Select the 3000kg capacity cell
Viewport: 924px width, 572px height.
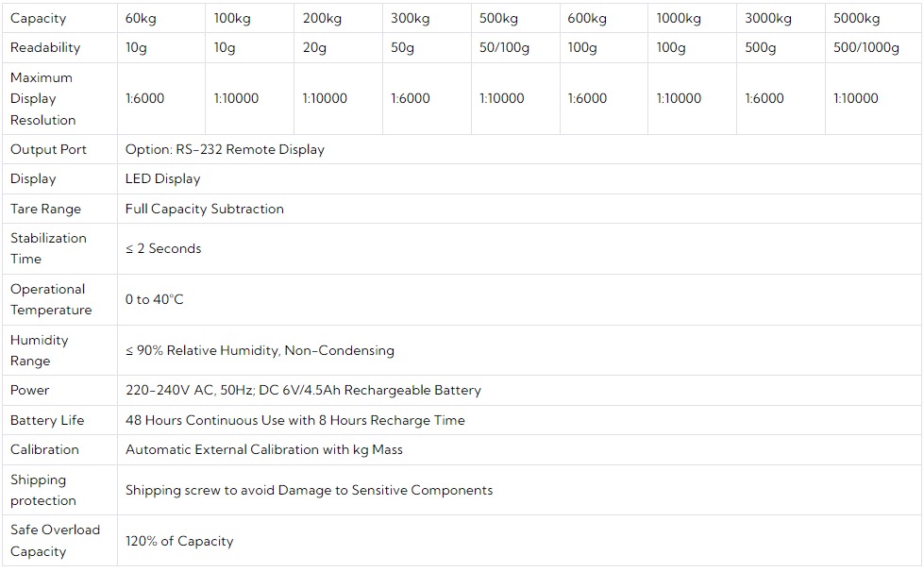click(767, 18)
